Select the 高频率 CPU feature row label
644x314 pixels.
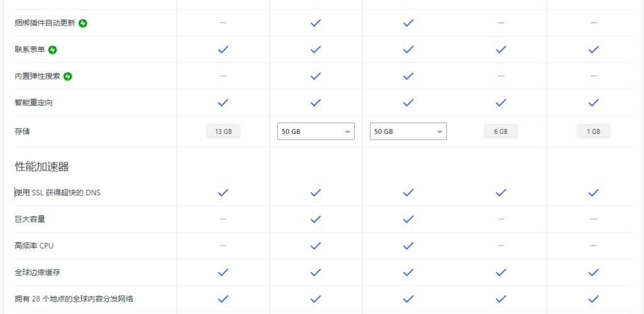point(34,246)
